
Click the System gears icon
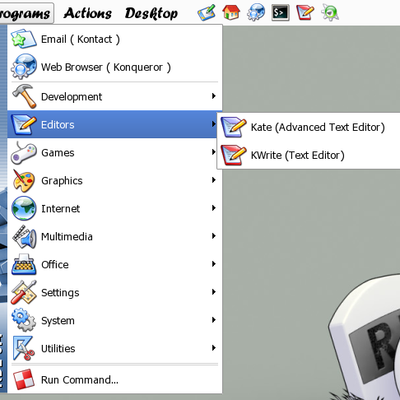pos(23,320)
